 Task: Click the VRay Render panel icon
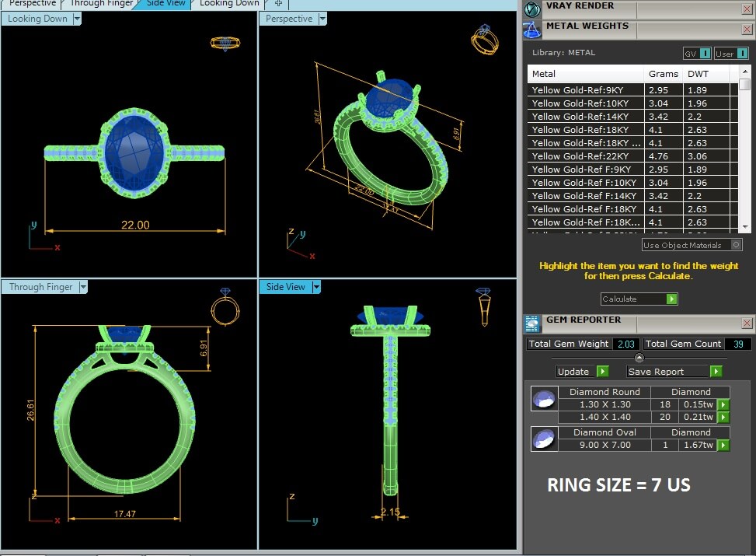(x=532, y=9)
